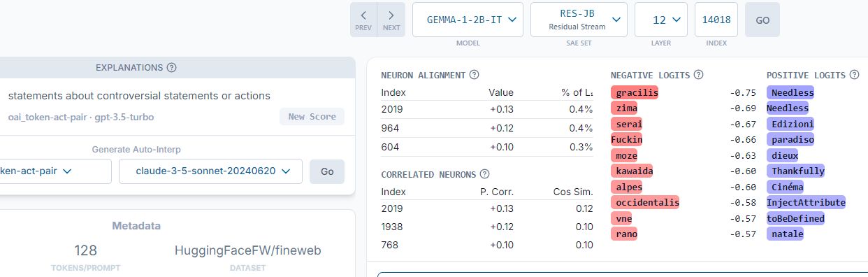Open the RES-JB Residual Stream SAE set dropdown

(x=579, y=20)
